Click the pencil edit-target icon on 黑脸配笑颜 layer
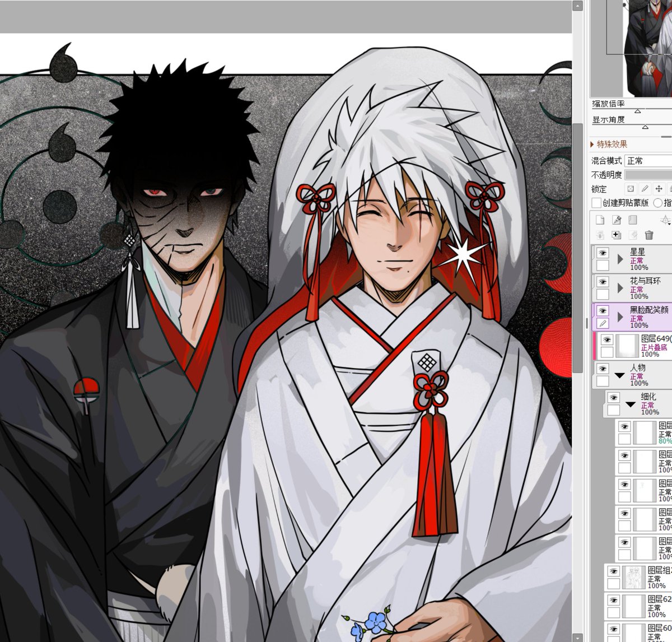Viewport: 672px width, 642px height. pyautogui.click(x=603, y=323)
